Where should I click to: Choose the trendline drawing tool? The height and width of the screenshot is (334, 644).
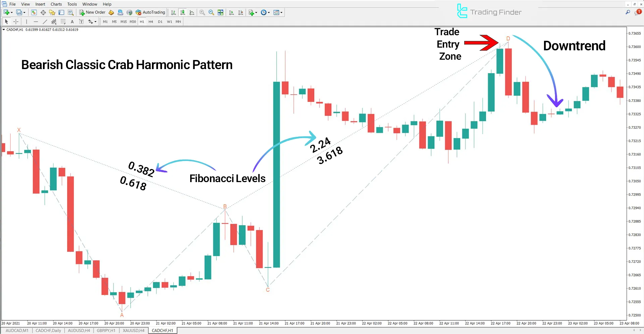coord(45,21)
